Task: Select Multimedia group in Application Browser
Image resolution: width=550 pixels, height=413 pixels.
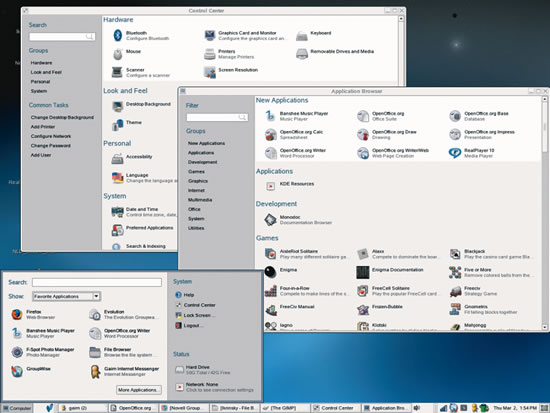Action: [x=200, y=200]
